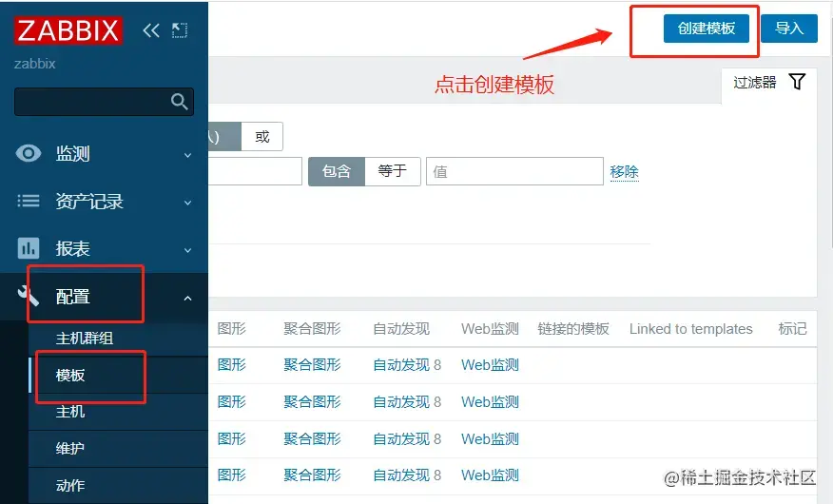
Task: Collapse the 配置 menu chevron
Action: [187, 299]
